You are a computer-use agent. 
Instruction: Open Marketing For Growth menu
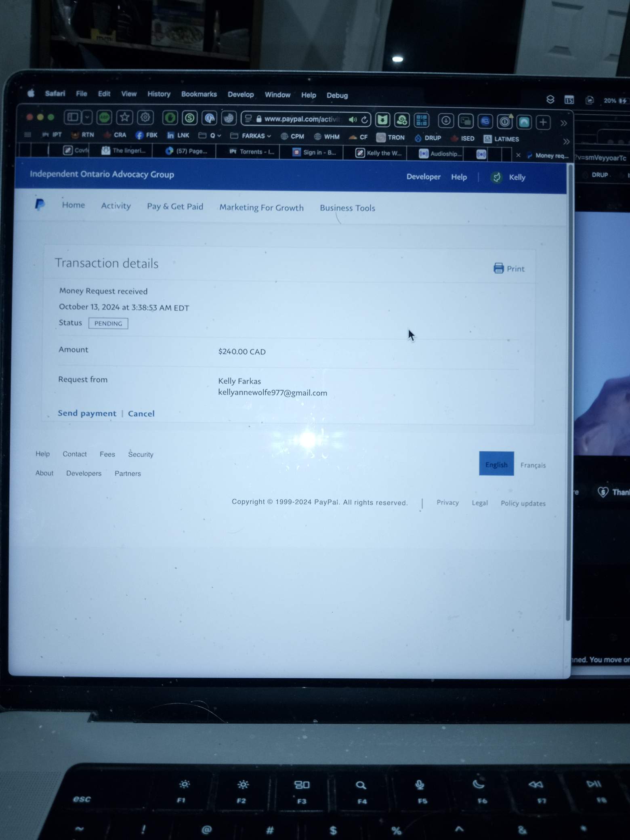click(262, 208)
